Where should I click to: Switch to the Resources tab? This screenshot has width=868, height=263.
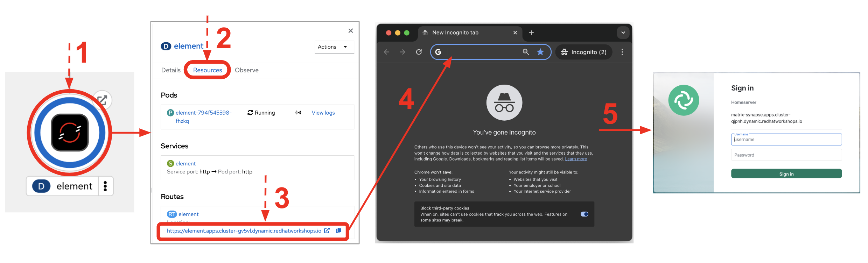coord(208,70)
